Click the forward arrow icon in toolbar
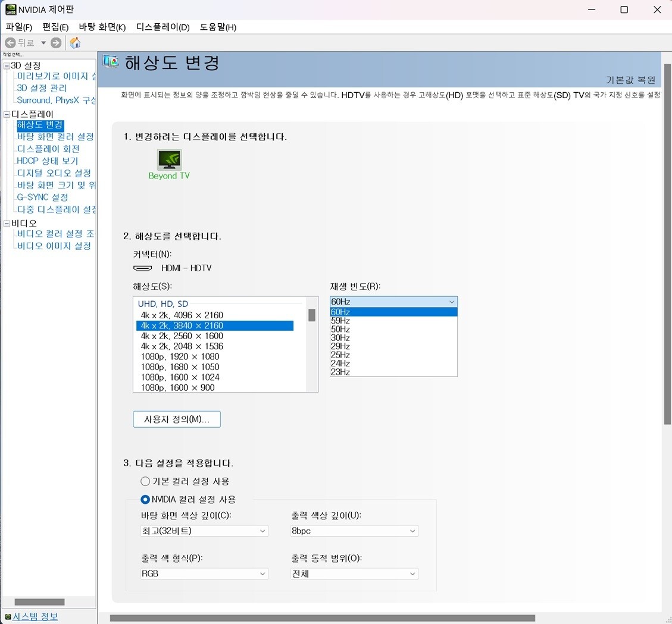This screenshot has height=624, width=672. coord(56,43)
